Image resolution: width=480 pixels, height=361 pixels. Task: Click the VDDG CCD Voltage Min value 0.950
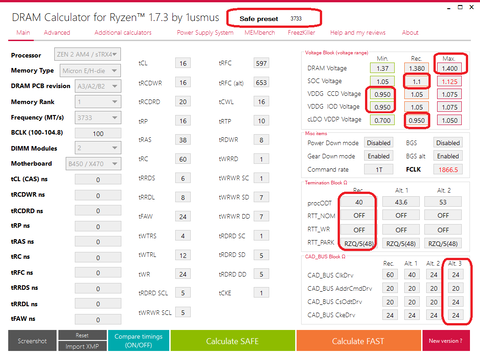pyautogui.click(x=382, y=94)
